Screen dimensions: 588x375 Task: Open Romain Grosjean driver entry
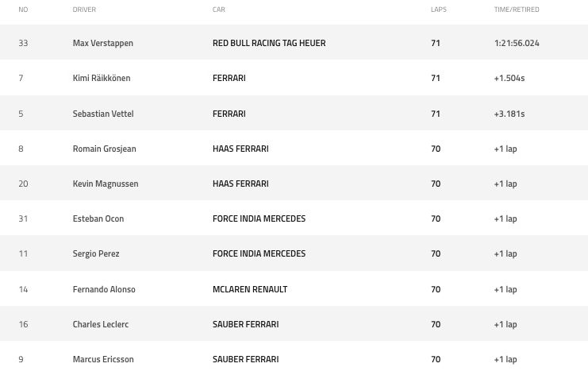[x=104, y=149]
